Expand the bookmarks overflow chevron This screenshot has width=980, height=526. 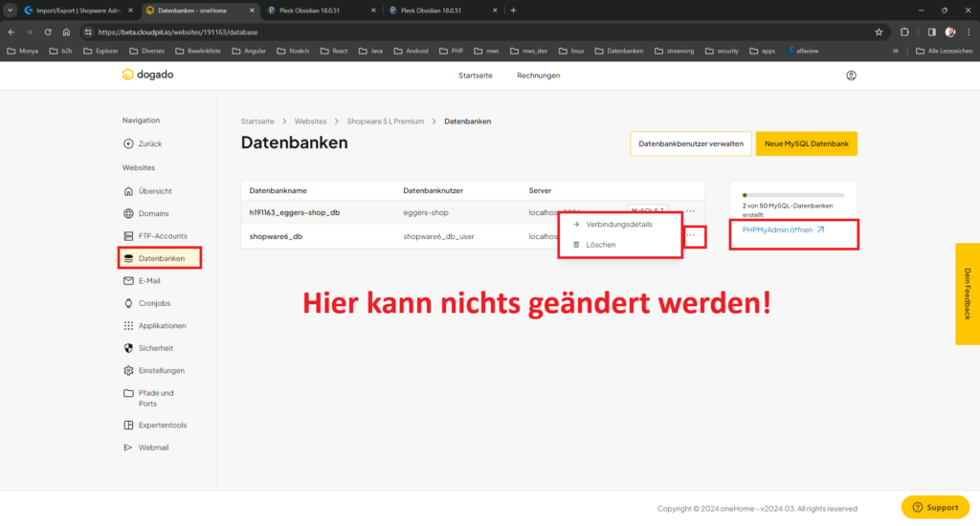[x=896, y=51]
